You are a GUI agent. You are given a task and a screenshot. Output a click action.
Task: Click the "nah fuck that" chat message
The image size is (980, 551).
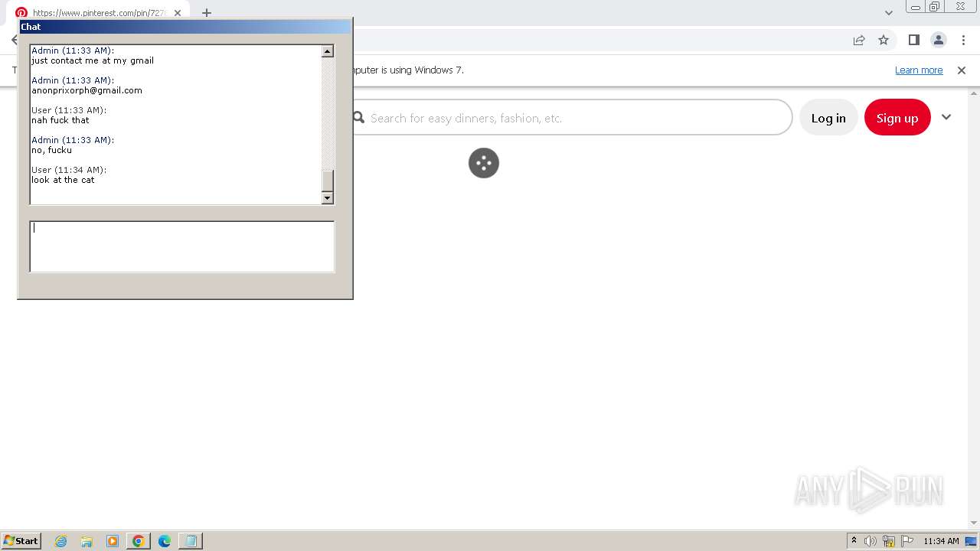[60, 120]
